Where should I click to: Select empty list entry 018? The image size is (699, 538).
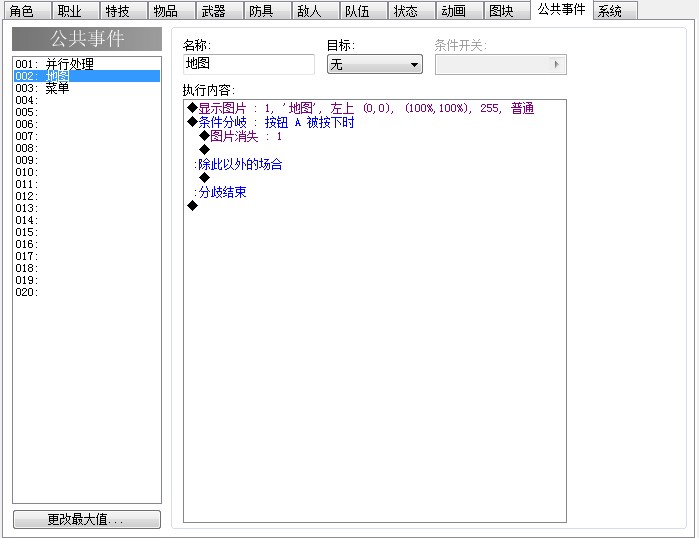(x=87, y=269)
